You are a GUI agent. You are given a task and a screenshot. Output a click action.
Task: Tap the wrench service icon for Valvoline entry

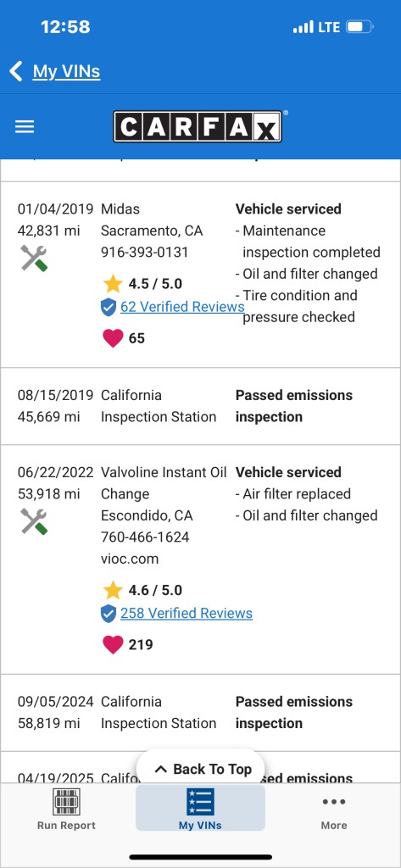[x=35, y=521]
